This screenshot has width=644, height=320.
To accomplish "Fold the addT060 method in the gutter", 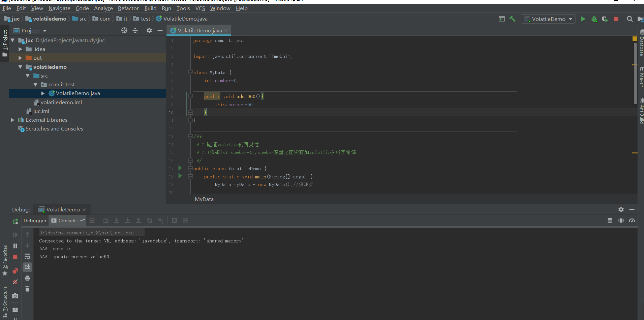I will coord(190,96).
